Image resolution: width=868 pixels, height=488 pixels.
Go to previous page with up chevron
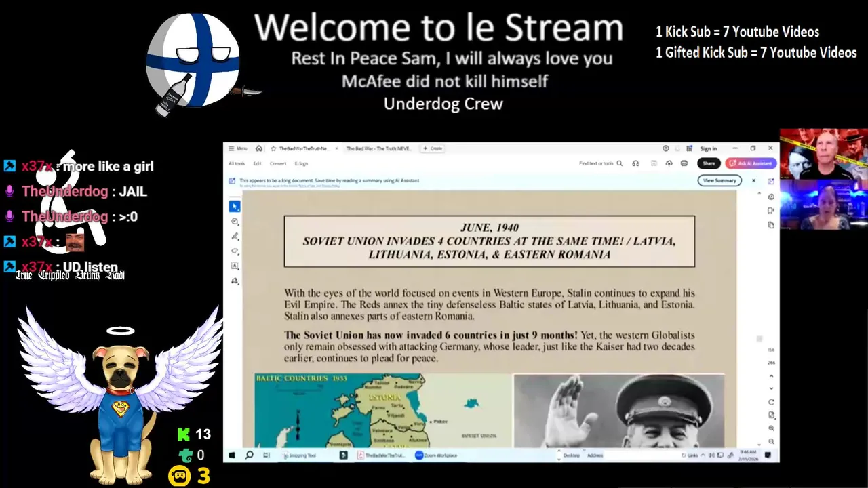[771, 376]
